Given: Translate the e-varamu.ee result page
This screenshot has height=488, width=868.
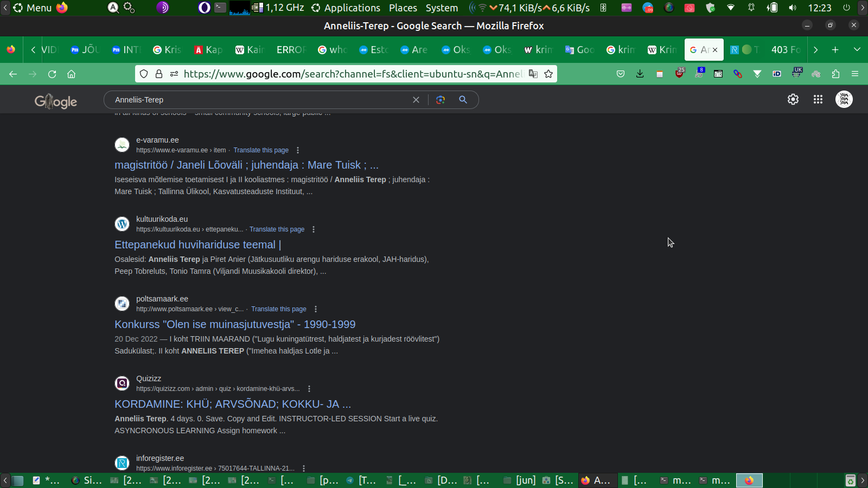Looking at the screenshot, I should [x=261, y=150].
